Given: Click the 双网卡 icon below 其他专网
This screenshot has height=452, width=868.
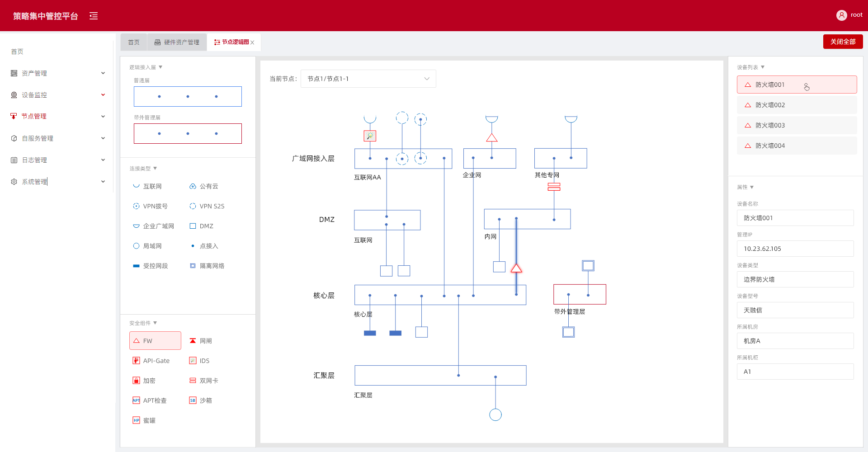Looking at the screenshot, I should coord(554,187).
